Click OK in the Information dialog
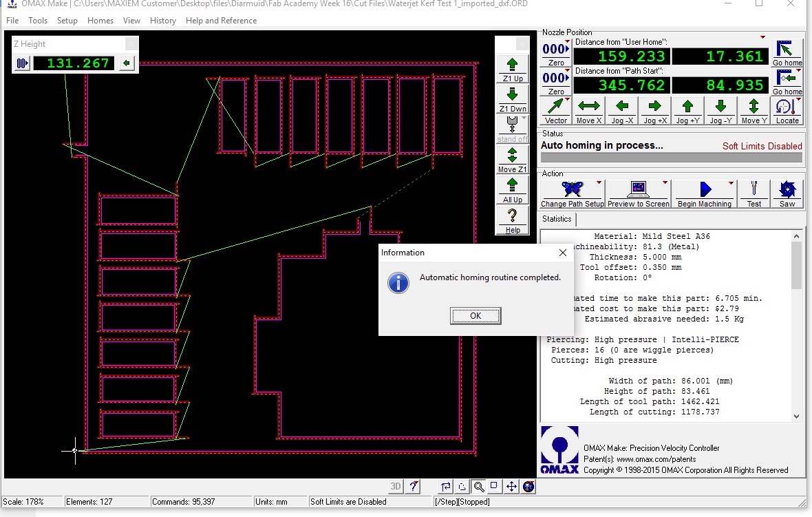Viewport: 812px width, 517px height. 476,315
